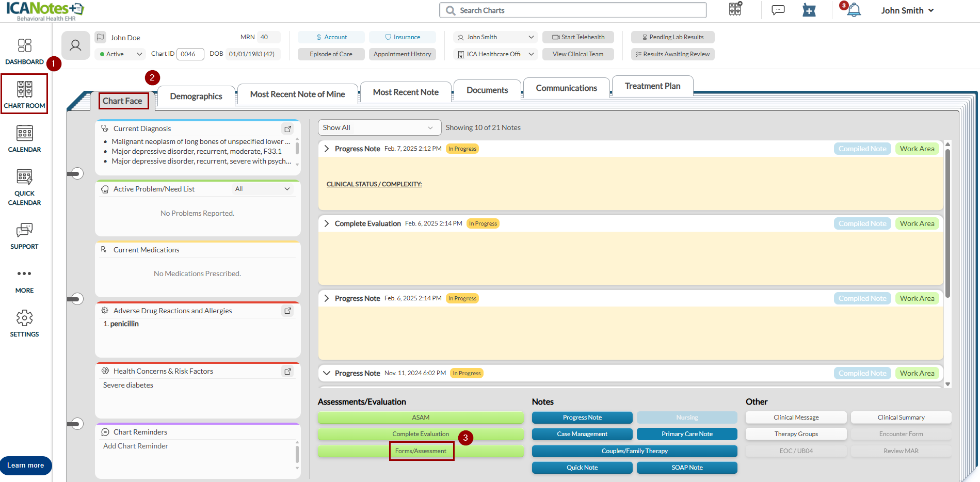The width and height of the screenshot is (980, 482).
Task: Create a SOAP Note
Action: pos(687,468)
